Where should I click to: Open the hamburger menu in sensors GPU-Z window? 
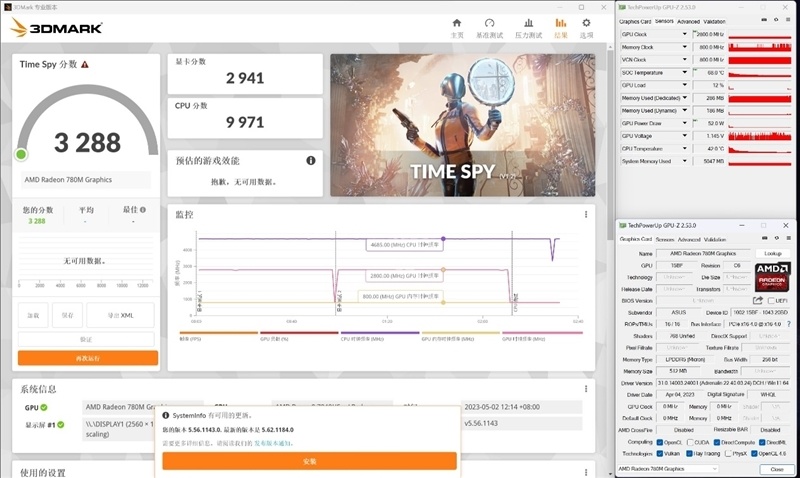click(x=788, y=20)
